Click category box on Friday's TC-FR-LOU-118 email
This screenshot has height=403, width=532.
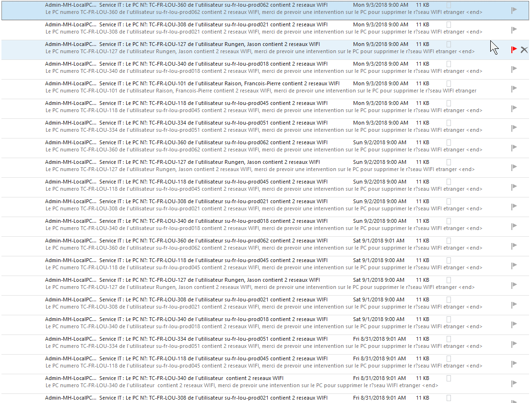449,358
